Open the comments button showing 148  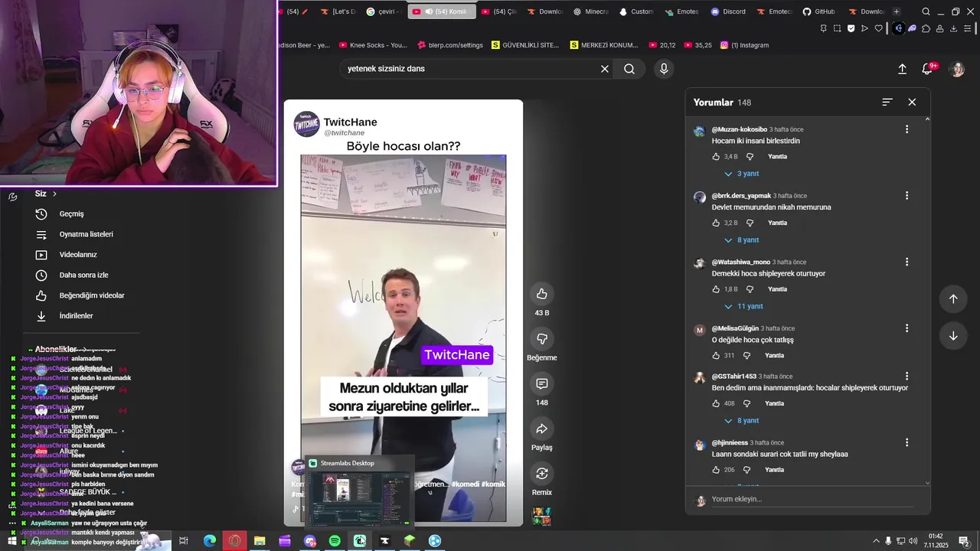tap(541, 383)
